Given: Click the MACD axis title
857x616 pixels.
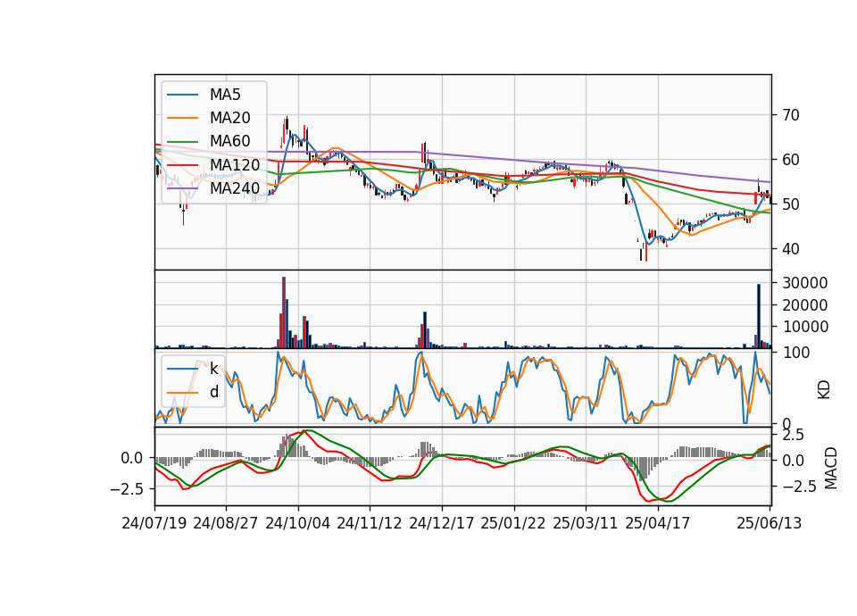Looking at the screenshot, I should tap(831, 468).
